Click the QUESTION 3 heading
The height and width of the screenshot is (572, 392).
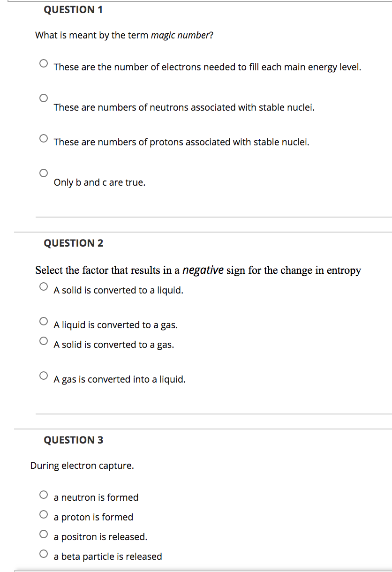(73, 440)
